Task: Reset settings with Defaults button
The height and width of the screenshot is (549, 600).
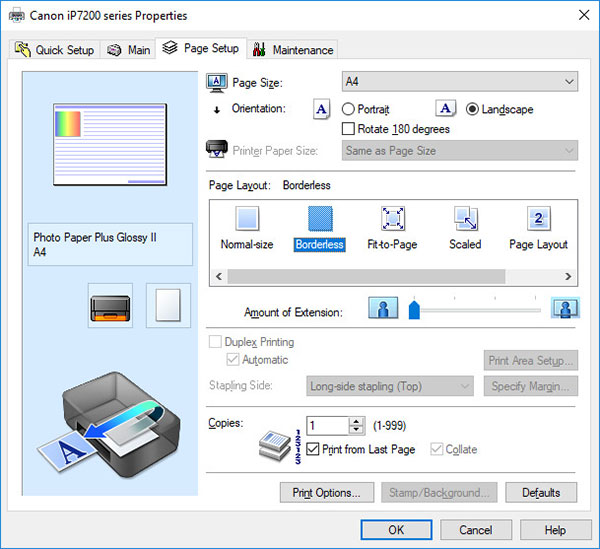Action: point(541,492)
